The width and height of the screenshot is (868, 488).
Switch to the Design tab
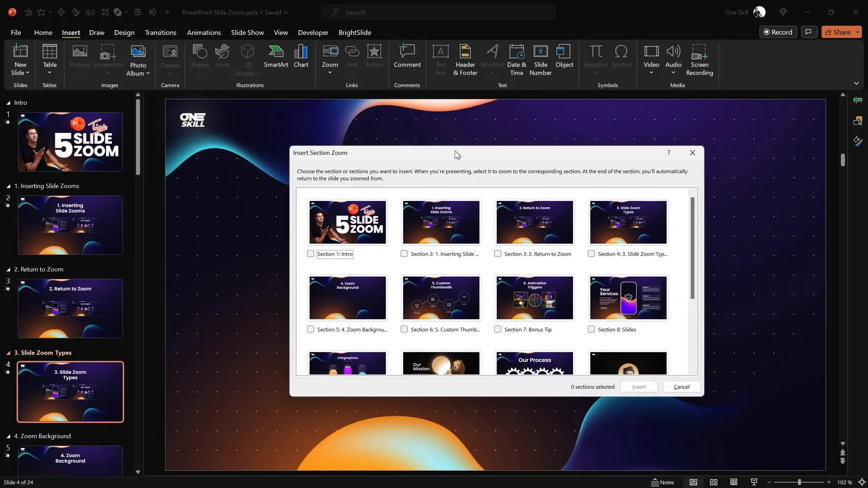124,33
